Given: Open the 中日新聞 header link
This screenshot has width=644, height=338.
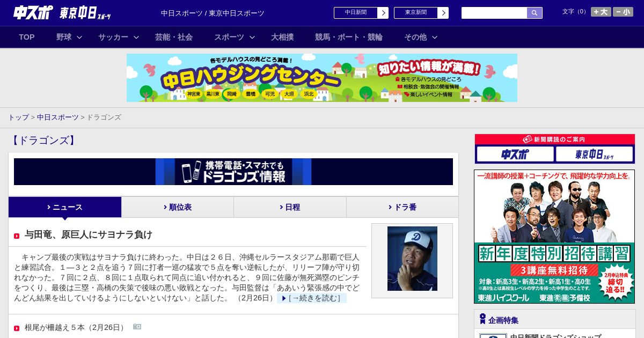Looking at the screenshot, I should 361,13.
